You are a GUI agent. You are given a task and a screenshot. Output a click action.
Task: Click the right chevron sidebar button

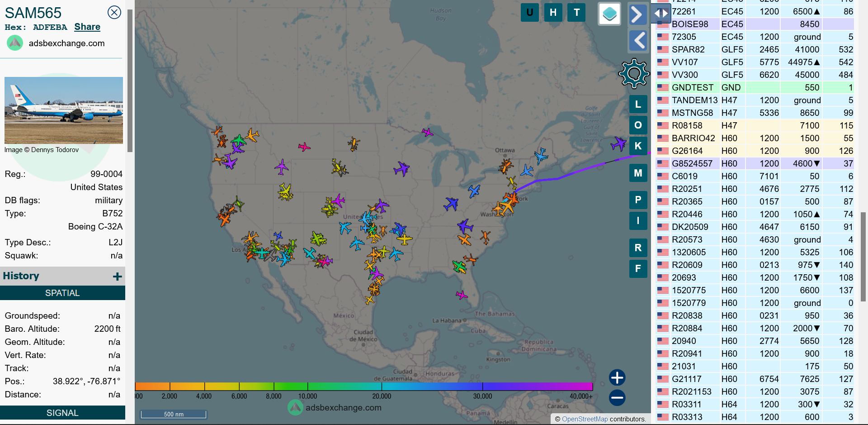[x=637, y=14]
